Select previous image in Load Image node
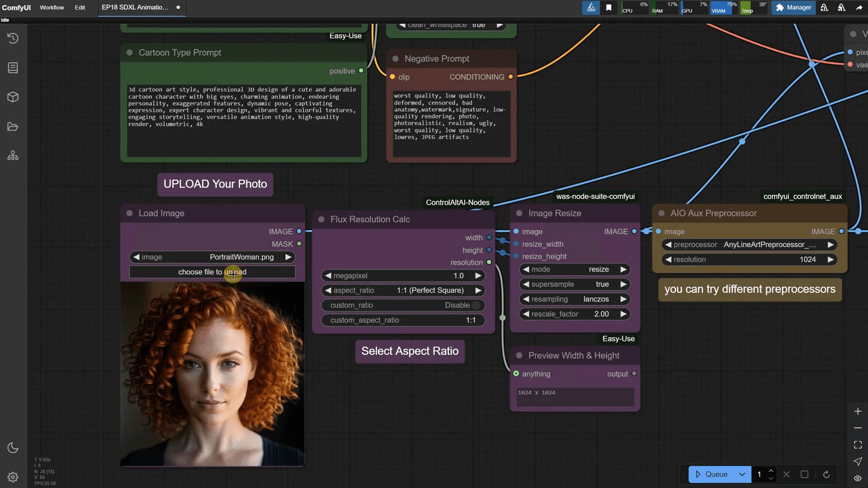868x488 pixels. [x=136, y=257]
